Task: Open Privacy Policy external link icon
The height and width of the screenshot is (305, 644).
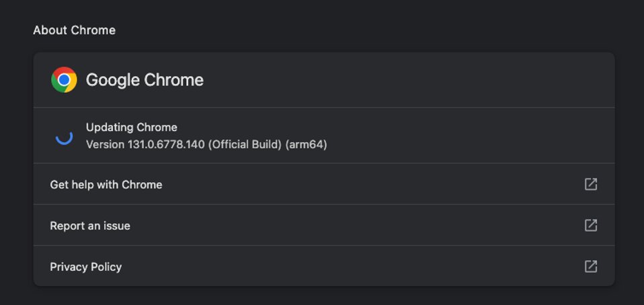Action: tap(591, 267)
